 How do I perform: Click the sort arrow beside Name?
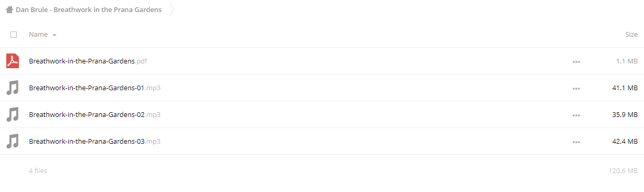tap(55, 35)
